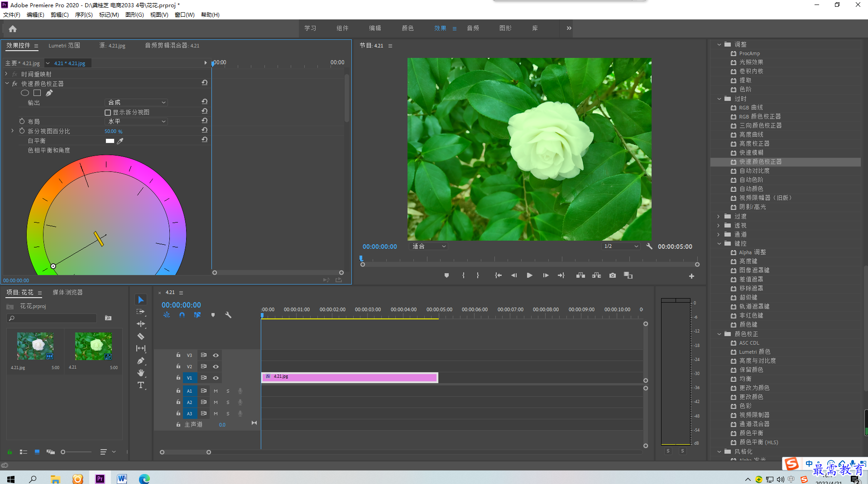
Task: Select the Ripple Edit tool
Action: click(x=141, y=324)
